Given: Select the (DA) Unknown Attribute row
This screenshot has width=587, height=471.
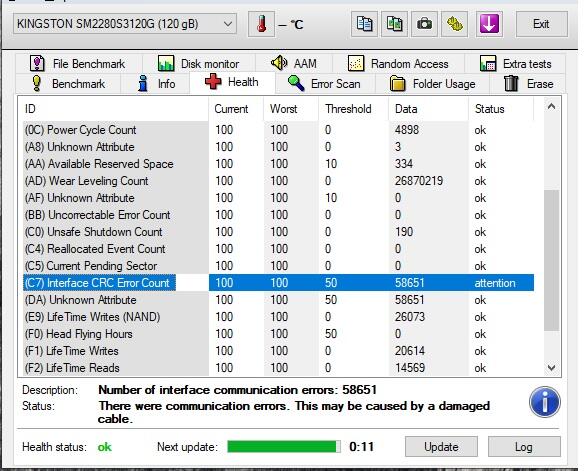Looking at the screenshot, I should coord(279,300).
